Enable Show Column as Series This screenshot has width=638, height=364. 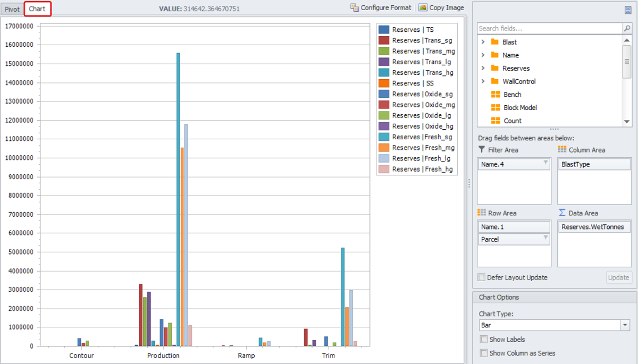[x=484, y=353]
